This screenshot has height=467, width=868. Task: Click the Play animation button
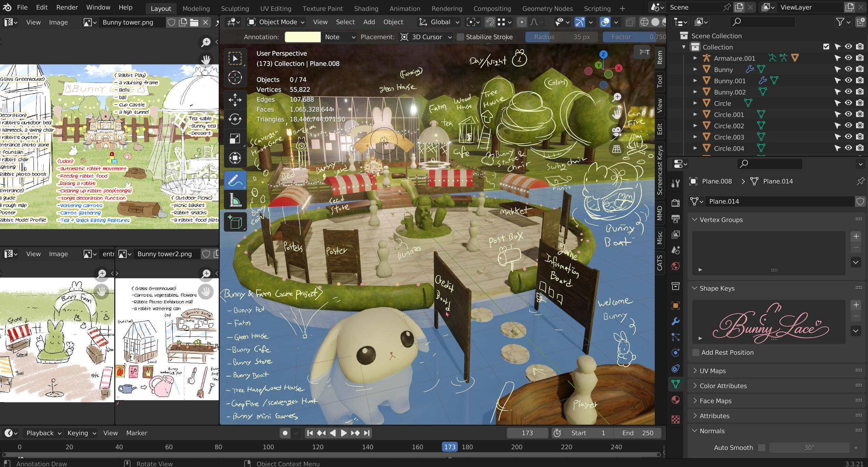click(x=344, y=433)
